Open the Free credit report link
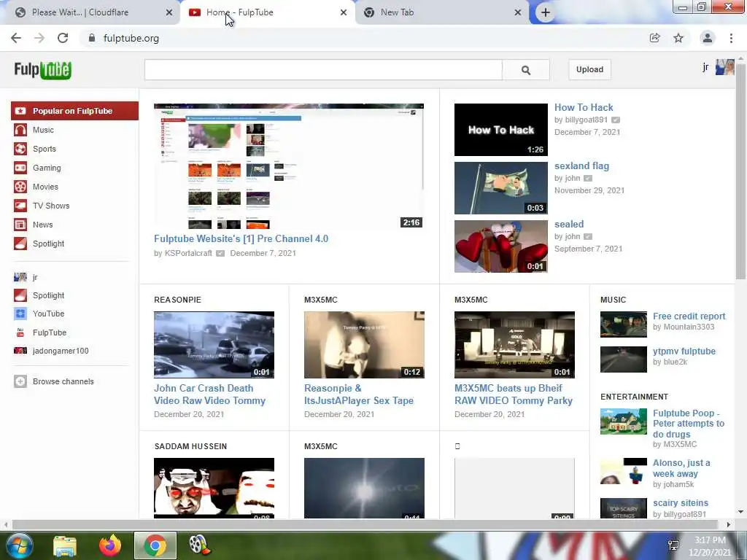The width and height of the screenshot is (747, 560). click(689, 316)
